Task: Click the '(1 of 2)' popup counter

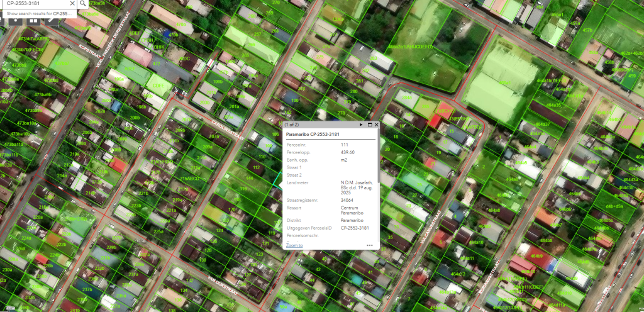Action: click(294, 125)
